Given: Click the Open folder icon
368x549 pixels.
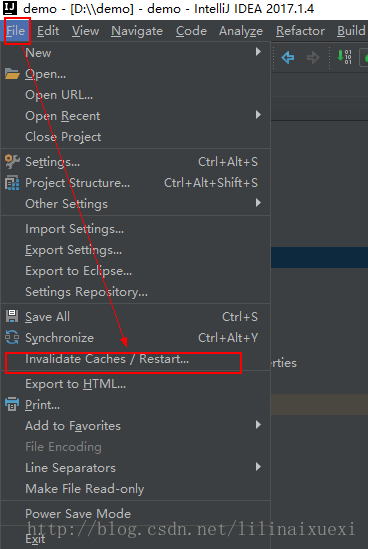Looking at the screenshot, I should tap(12, 74).
